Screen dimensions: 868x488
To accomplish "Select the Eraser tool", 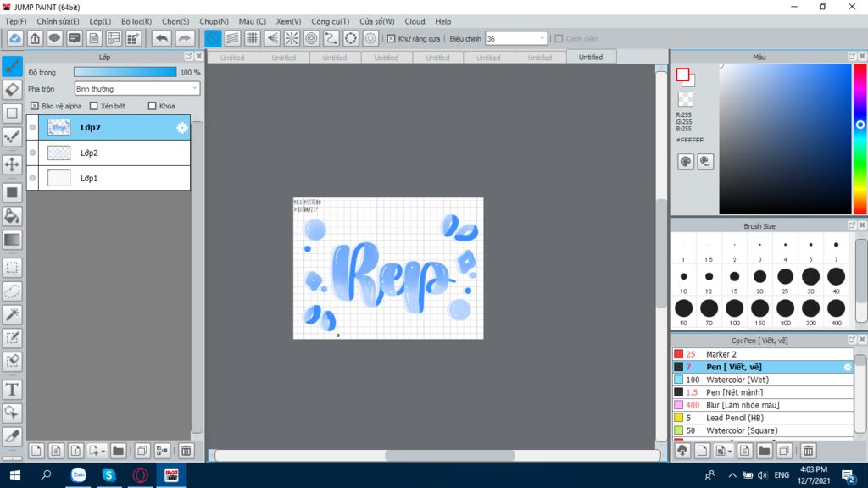I will (x=12, y=90).
